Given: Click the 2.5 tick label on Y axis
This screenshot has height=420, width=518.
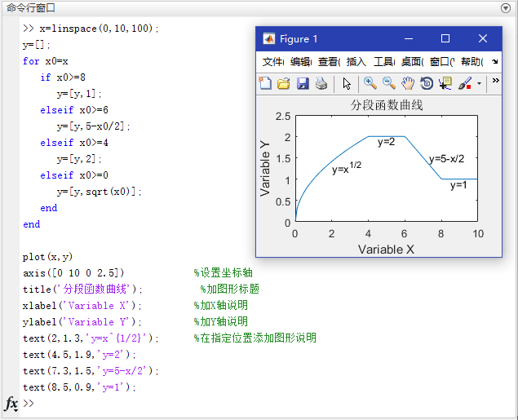Looking at the screenshot, I should coord(283,117).
